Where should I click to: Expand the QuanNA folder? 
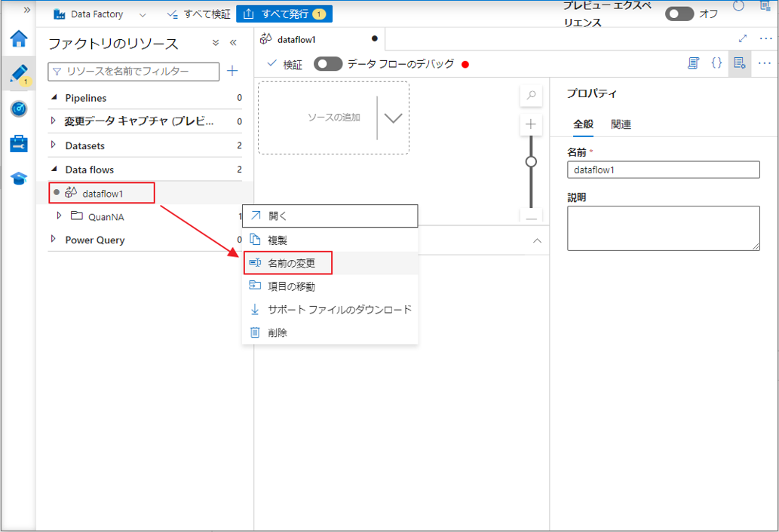[60, 217]
